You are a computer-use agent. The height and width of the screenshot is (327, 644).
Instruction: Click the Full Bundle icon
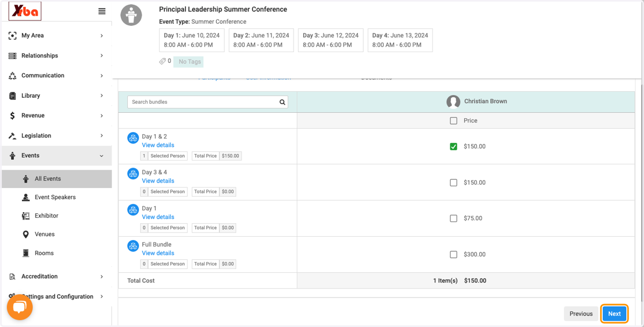(133, 246)
